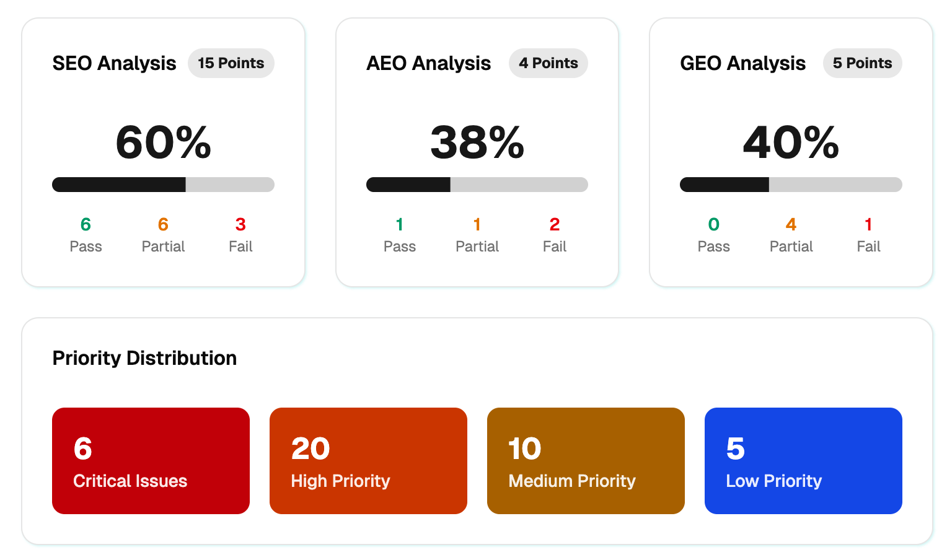Select the High Priority orange card
This screenshot has width=947, height=560.
368,460
